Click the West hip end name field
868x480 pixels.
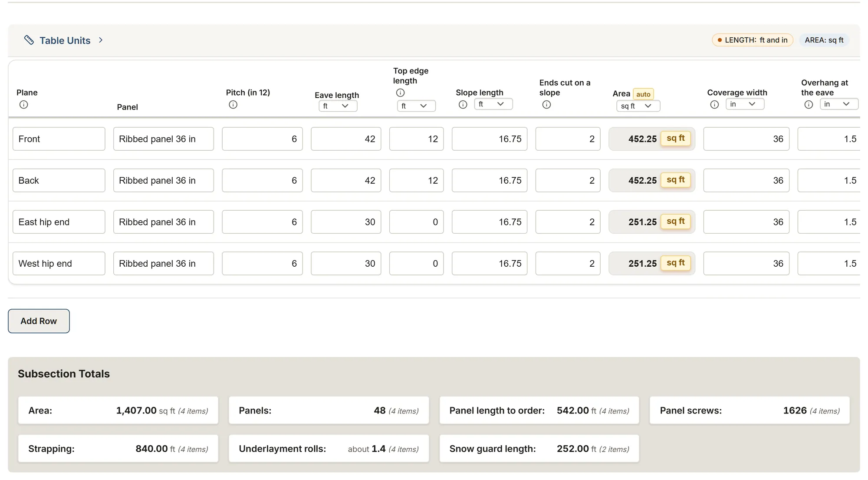pos(59,264)
